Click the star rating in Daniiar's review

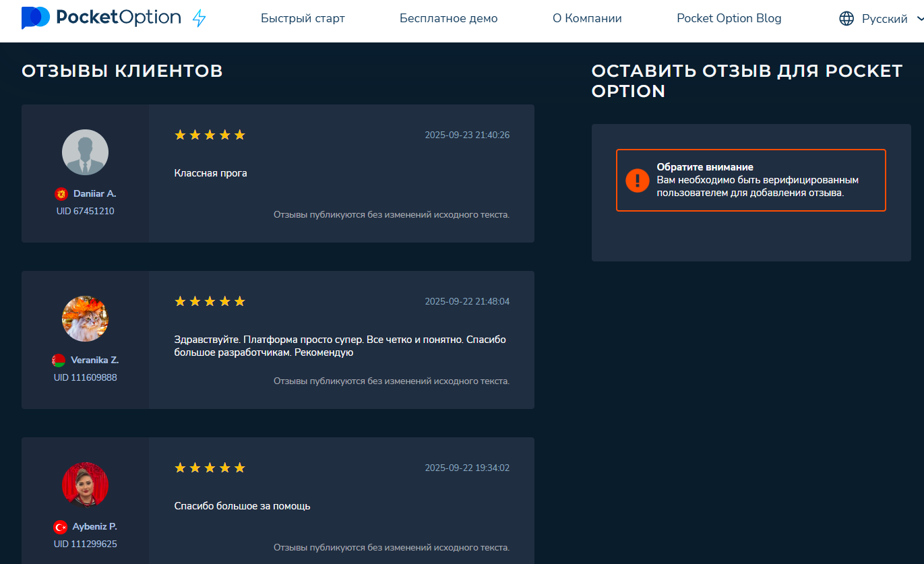click(x=210, y=135)
